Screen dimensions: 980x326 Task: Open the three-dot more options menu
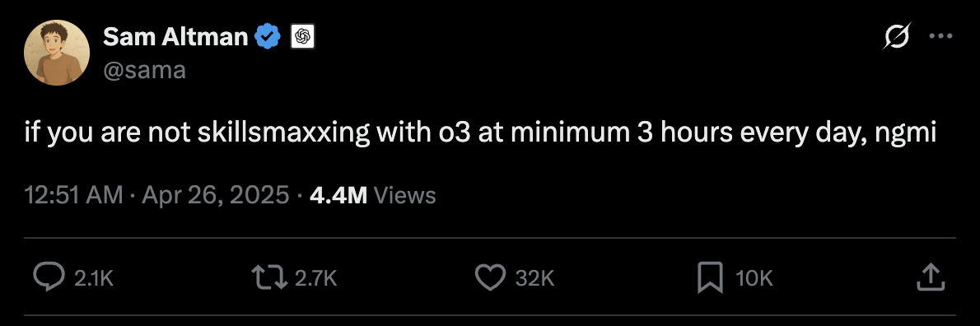(x=940, y=36)
